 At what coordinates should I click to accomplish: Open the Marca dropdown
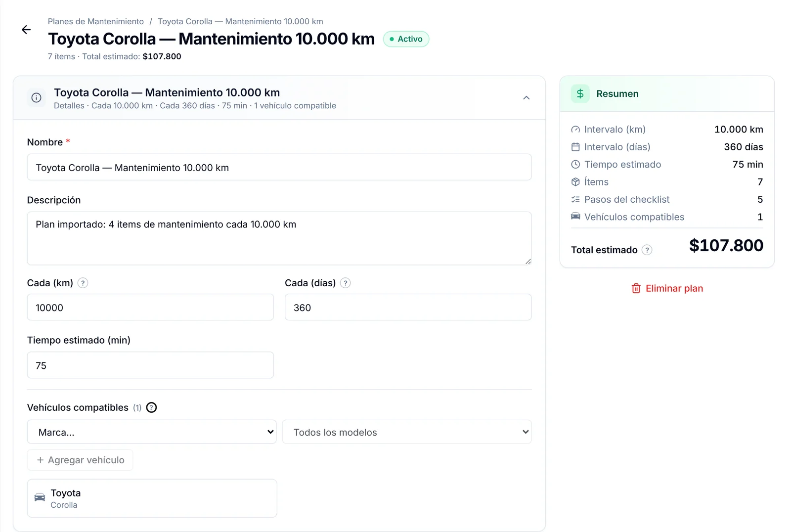(152, 432)
